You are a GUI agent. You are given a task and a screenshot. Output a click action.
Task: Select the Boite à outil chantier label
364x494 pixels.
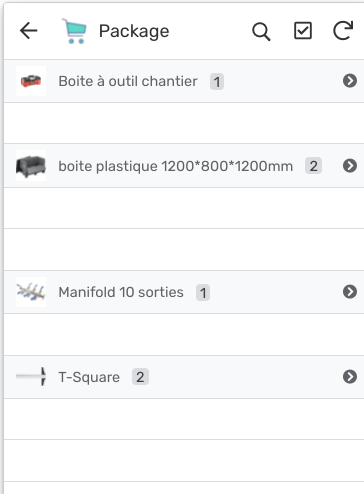[x=128, y=81]
